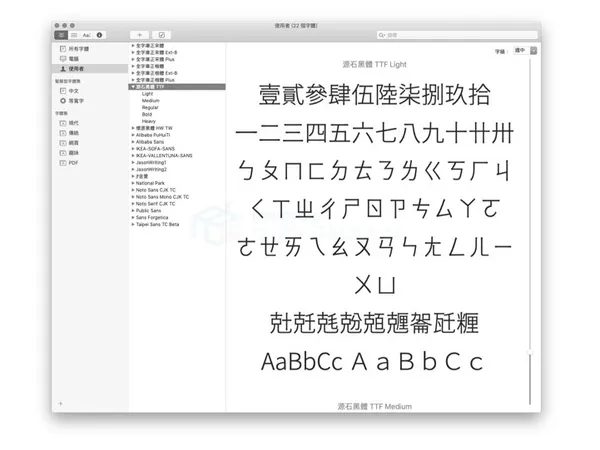Open font information via the info icon
This screenshot has width=600, height=450.
[99, 35]
